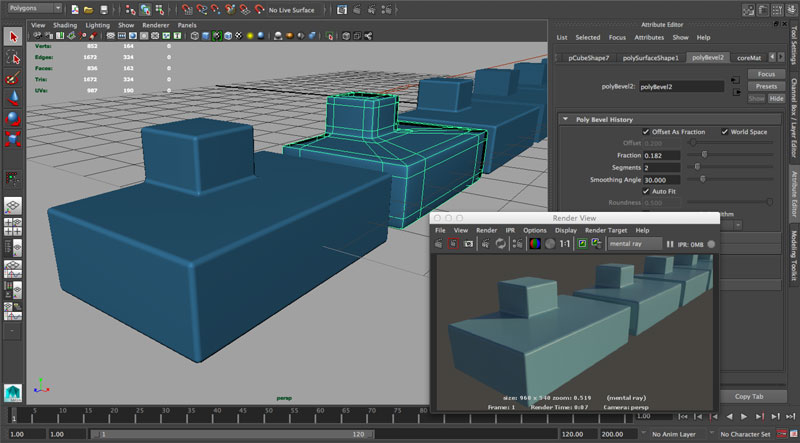Open the Channel Box / Layer Editor side tab
This screenshot has width=800, height=443.
[x=794, y=117]
